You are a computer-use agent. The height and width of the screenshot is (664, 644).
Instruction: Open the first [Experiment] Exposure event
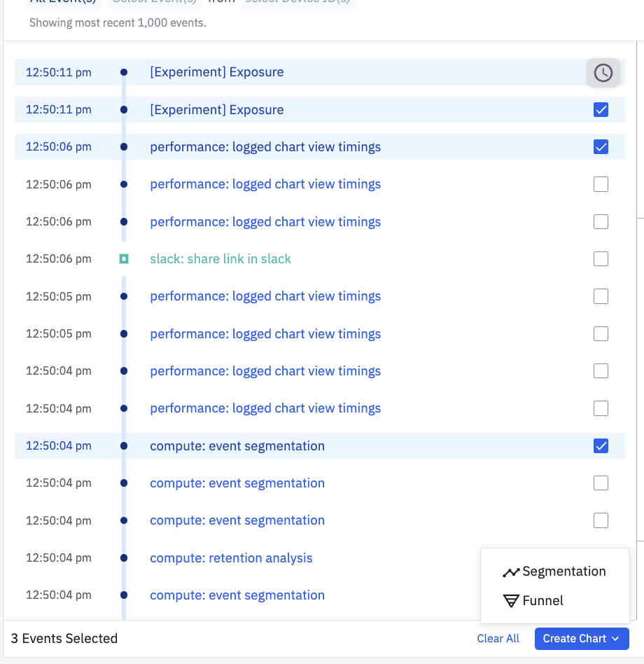click(217, 72)
